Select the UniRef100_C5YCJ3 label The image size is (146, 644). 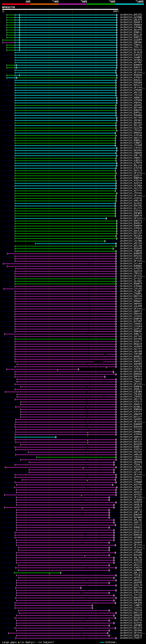click(x=131, y=47)
